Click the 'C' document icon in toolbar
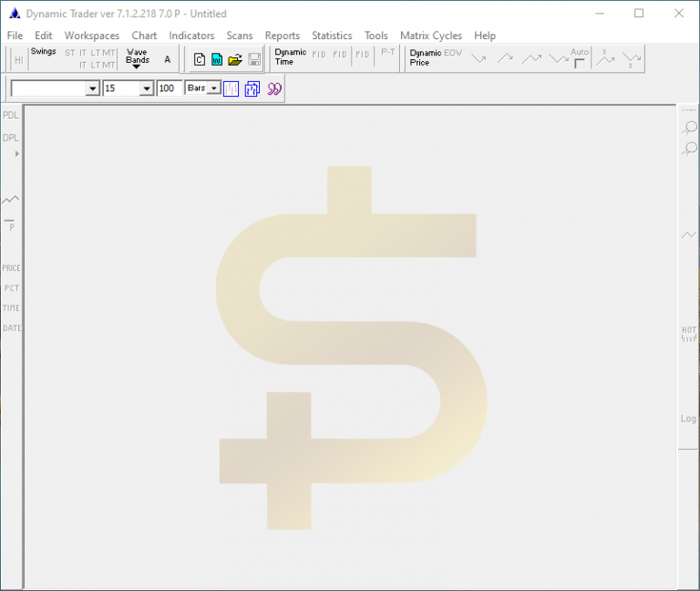The height and width of the screenshot is (591, 700). [200, 59]
